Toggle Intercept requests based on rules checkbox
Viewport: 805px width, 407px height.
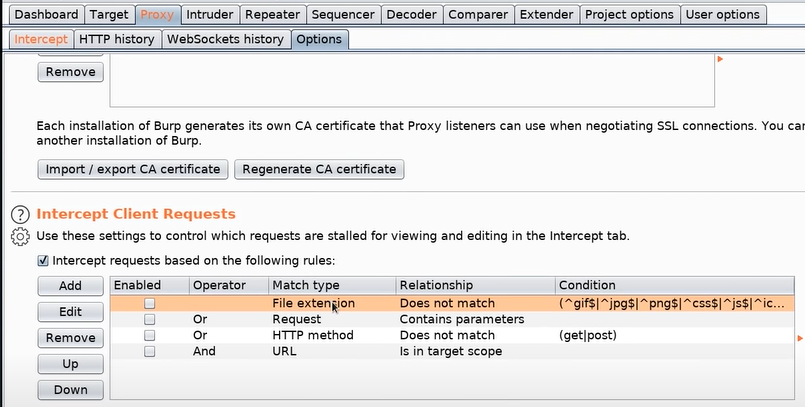point(43,261)
